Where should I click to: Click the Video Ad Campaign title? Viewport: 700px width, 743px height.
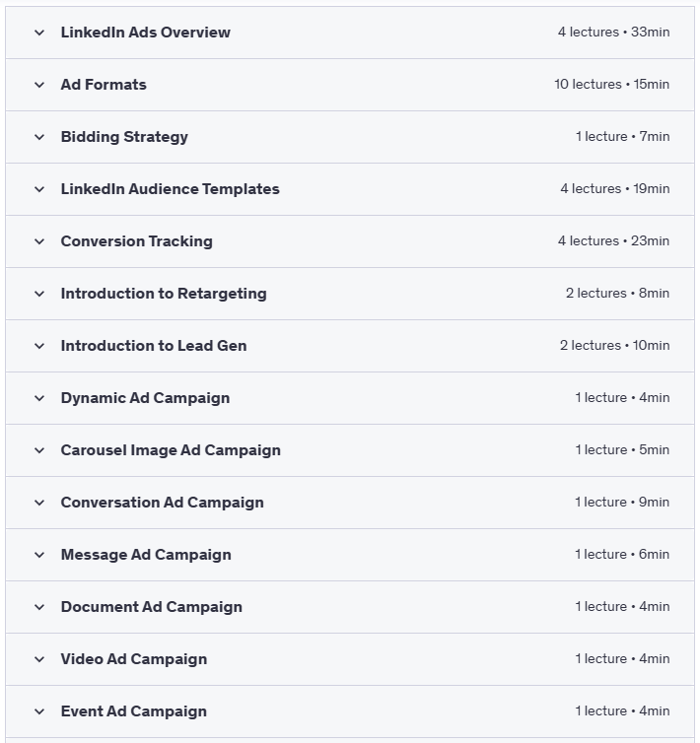[x=134, y=659]
